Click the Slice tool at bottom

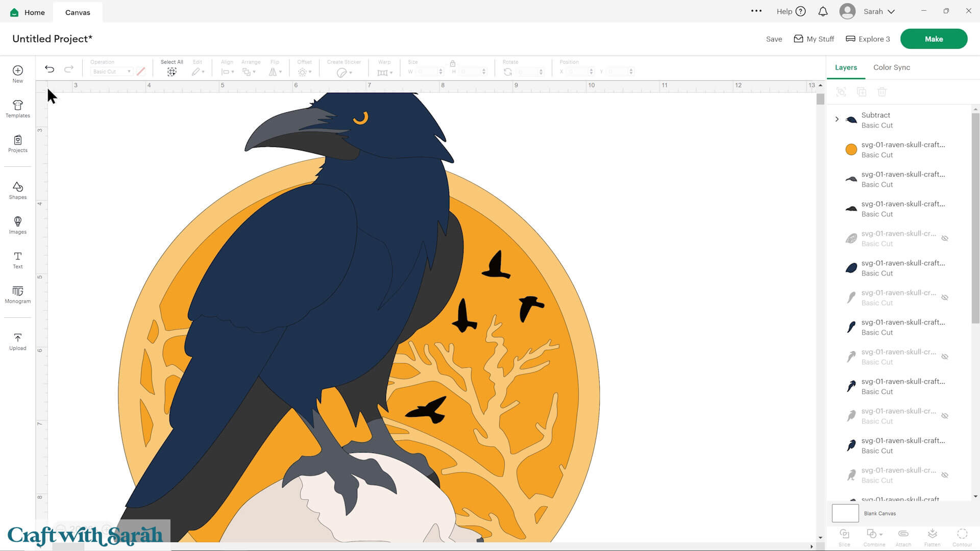[x=845, y=537]
